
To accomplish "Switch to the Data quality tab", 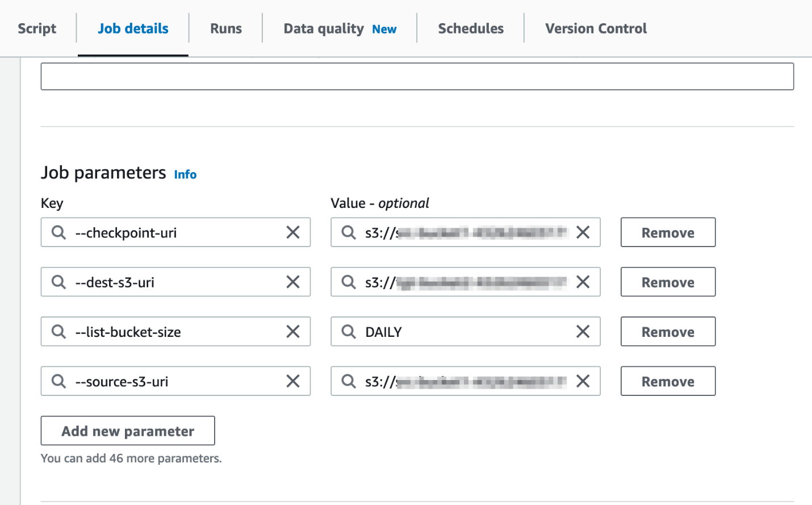I will (324, 28).
